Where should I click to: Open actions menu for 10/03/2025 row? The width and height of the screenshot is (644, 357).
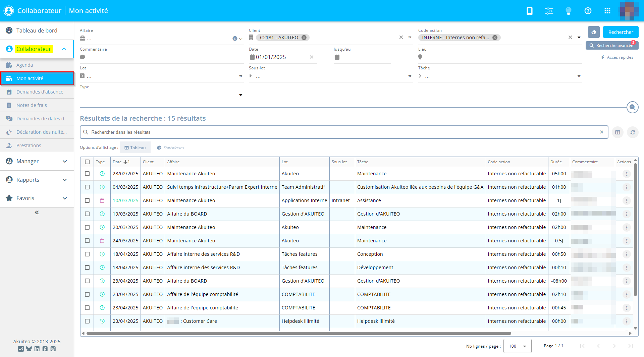[627, 201]
